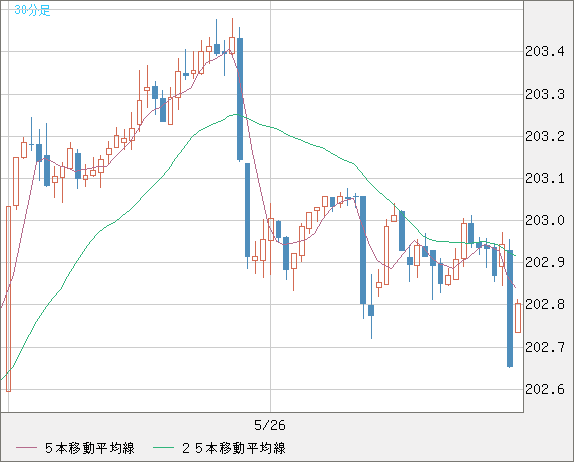
Task: Select the tall red candlestick rising from 202.6
Action: tap(8, 299)
